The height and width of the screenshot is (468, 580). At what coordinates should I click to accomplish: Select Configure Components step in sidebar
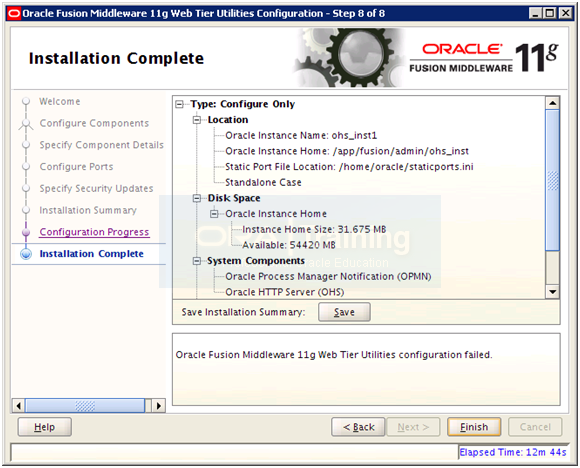[x=94, y=123]
